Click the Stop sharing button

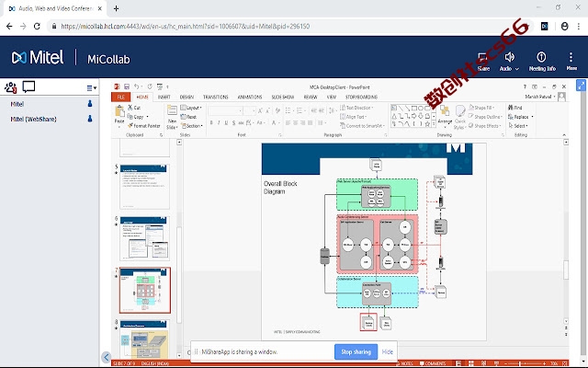356,351
